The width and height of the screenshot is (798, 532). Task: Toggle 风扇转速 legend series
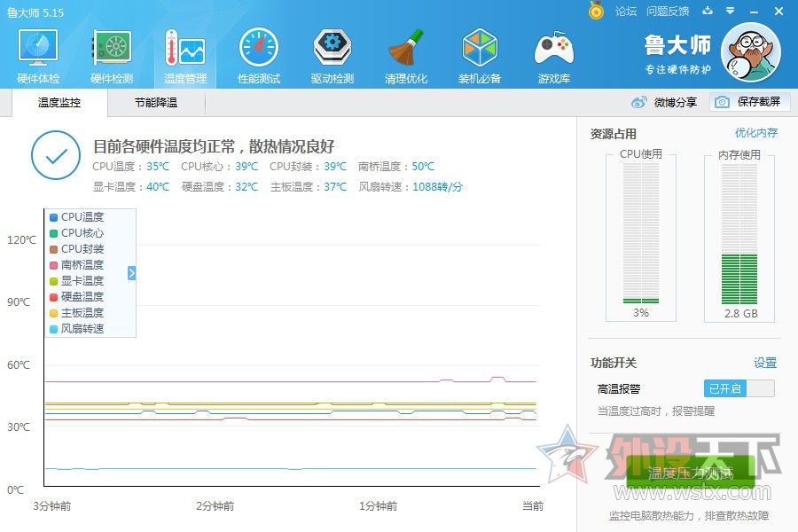[x=77, y=329]
